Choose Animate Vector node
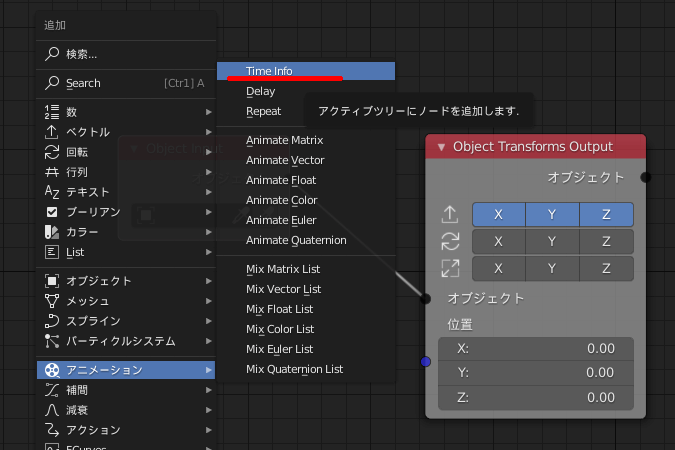 [306, 160]
